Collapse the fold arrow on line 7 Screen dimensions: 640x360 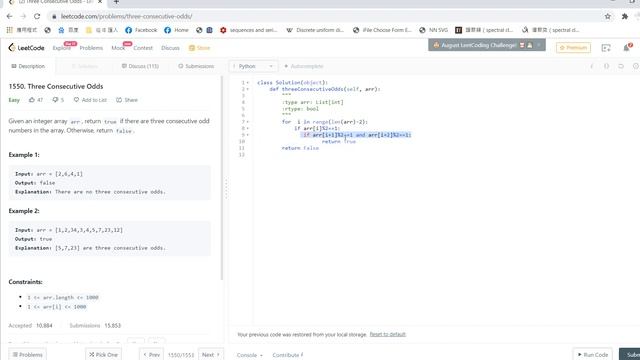247,122
